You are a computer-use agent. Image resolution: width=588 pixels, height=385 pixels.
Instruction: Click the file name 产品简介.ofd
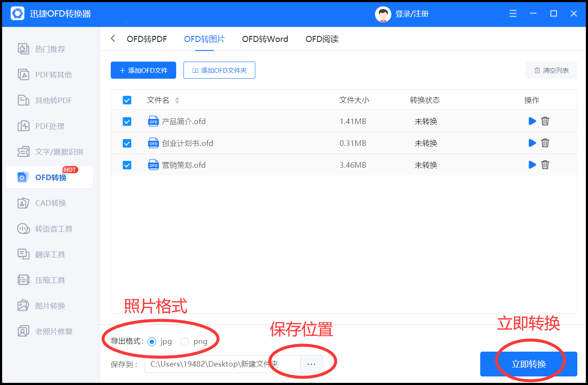pyautogui.click(x=183, y=121)
